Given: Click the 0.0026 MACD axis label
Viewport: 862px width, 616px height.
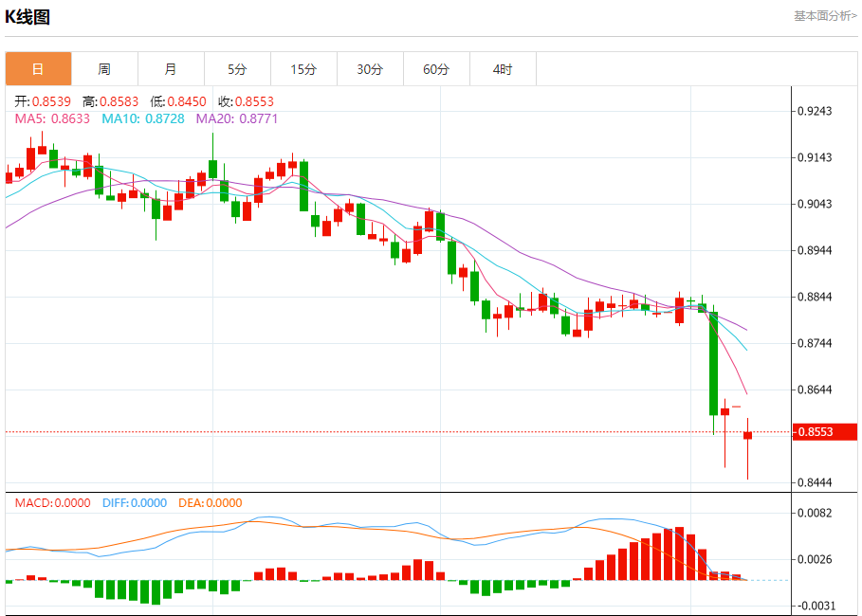Looking at the screenshot, I should 815,559.
